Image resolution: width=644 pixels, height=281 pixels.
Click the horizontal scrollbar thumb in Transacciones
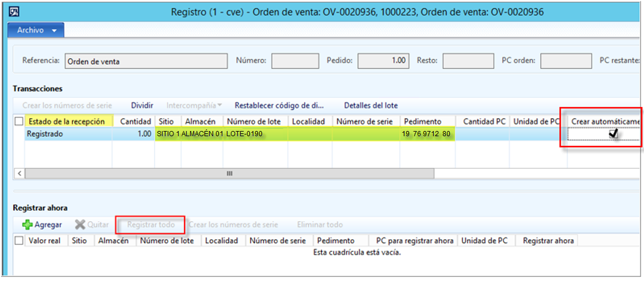[x=229, y=174]
